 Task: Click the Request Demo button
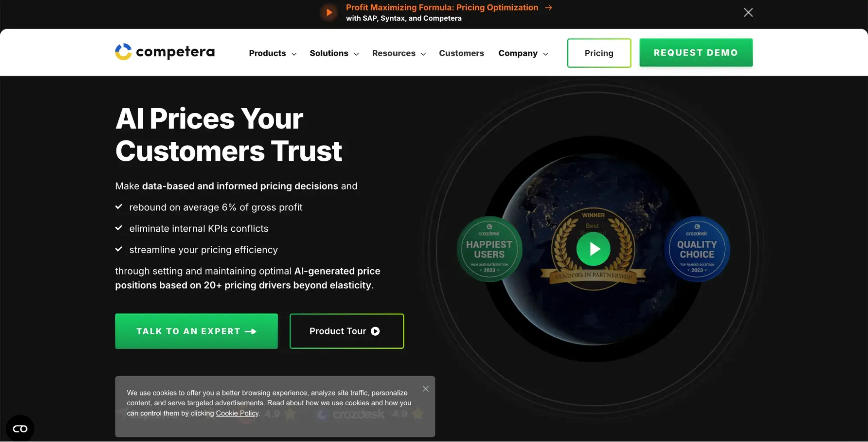point(696,52)
